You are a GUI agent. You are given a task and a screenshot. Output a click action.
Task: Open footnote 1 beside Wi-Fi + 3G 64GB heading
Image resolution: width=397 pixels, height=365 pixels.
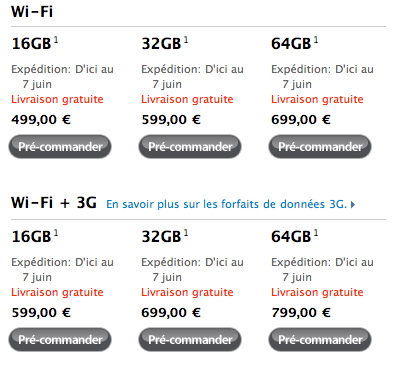tap(316, 233)
